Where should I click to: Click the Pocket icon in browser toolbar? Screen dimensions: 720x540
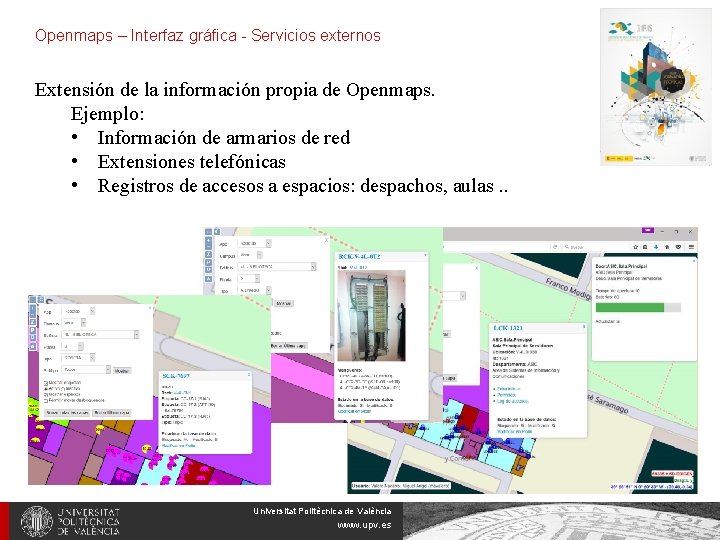[678, 247]
